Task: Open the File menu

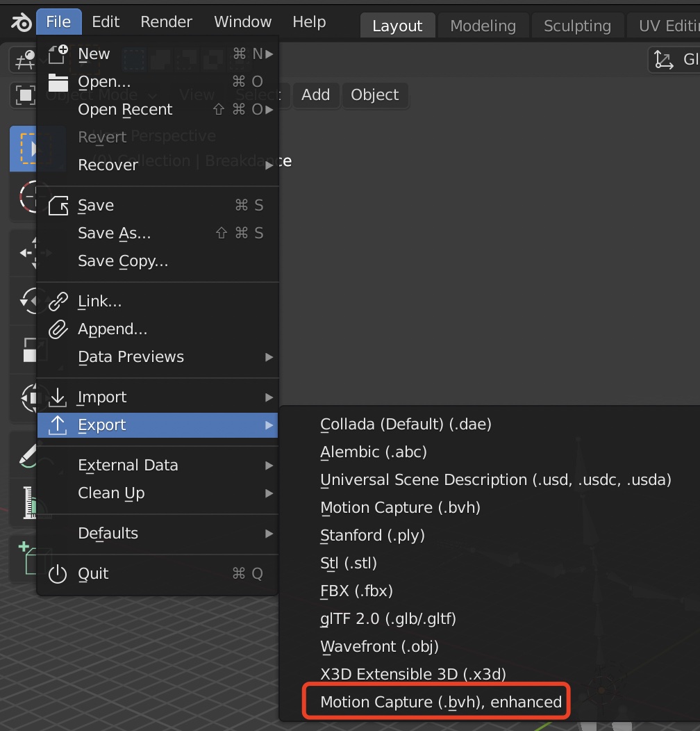Action: point(59,22)
